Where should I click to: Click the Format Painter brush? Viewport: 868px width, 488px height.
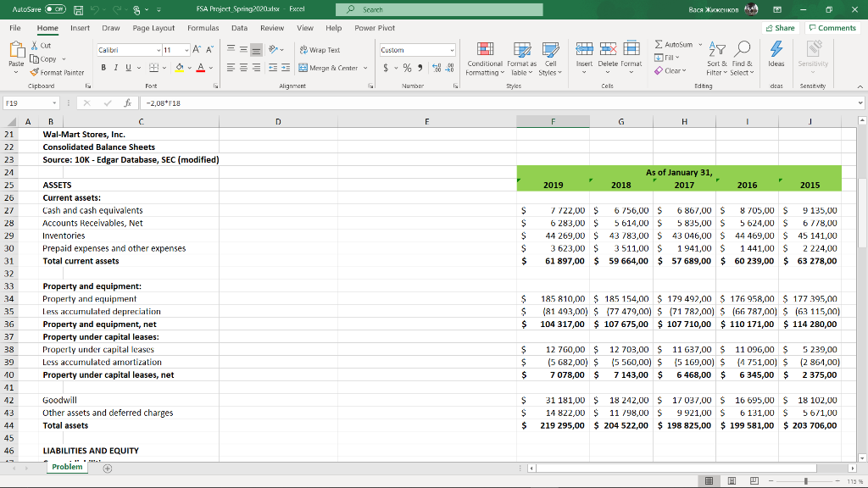pos(34,73)
